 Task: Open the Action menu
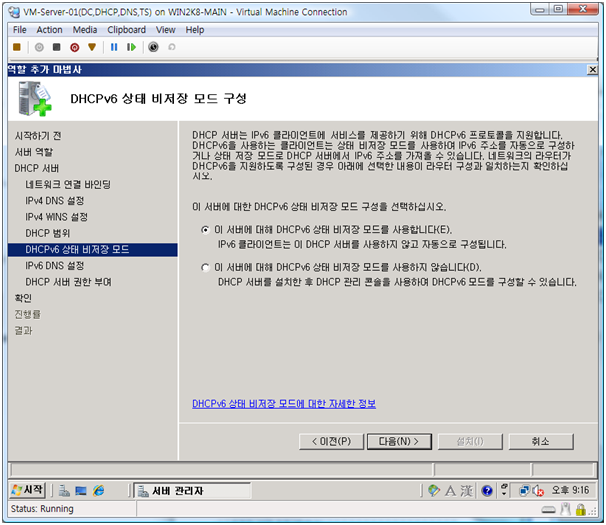tap(49, 30)
